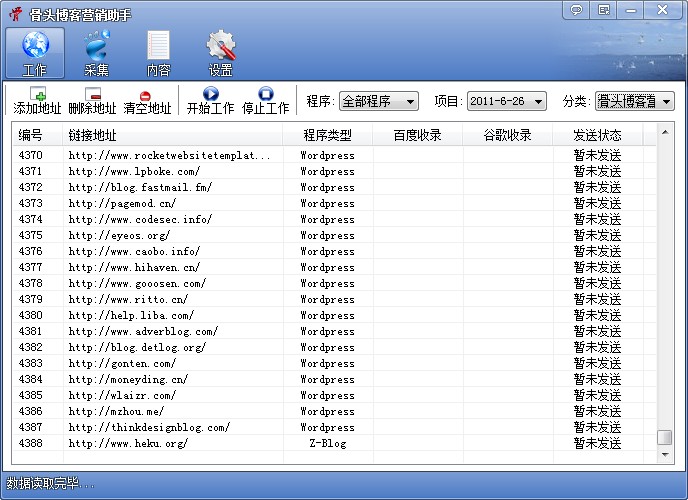This screenshot has width=688, height=500.
Task: Click the 发送状态 column header
Action: [597, 135]
